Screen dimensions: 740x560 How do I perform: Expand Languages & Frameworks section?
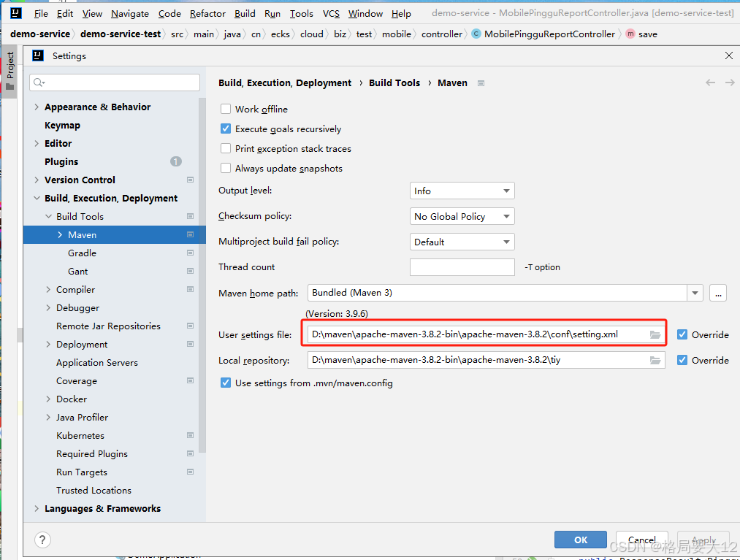click(x=37, y=508)
